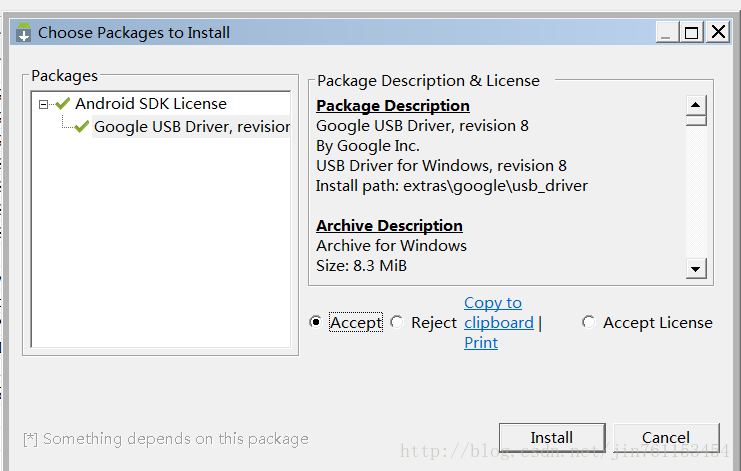Choose the Accept radio button
This screenshot has width=741, height=471.
[315, 322]
